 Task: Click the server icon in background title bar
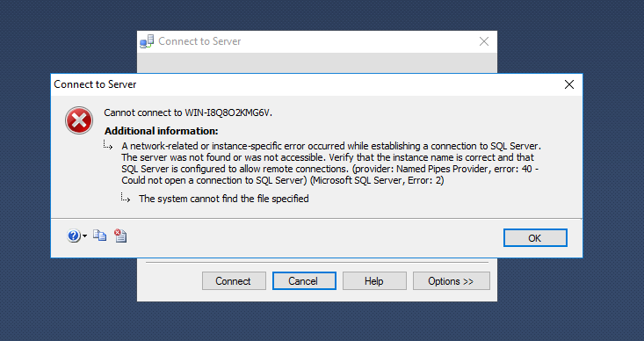147,41
